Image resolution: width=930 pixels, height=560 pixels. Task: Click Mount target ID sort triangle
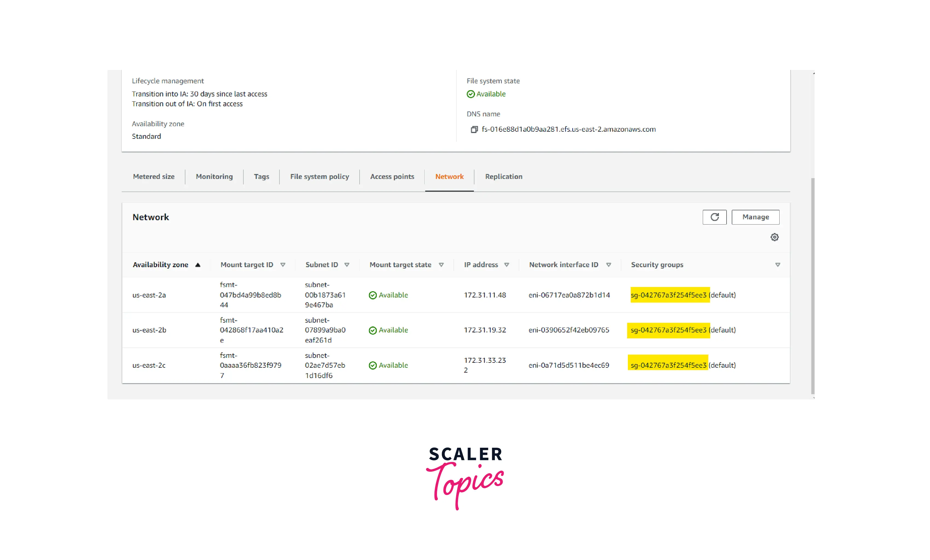pyautogui.click(x=283, y=265)
